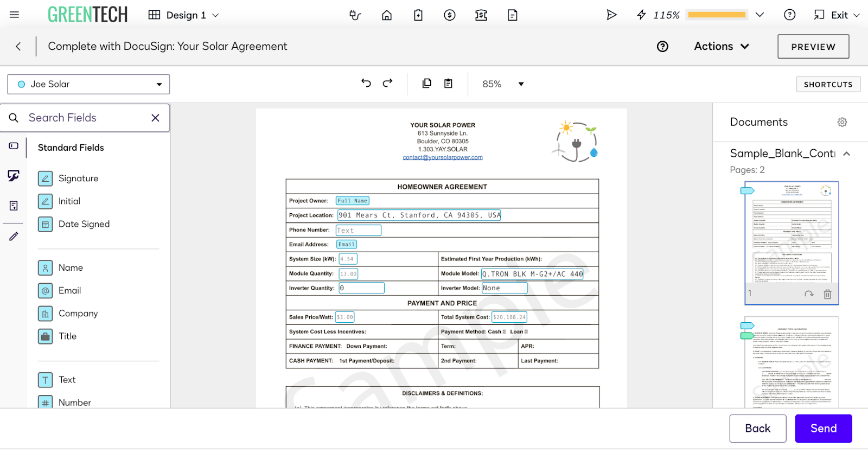Click the undo arrow icon
Viewport: 868px width, 453px height.
click(x=366, y=83)
